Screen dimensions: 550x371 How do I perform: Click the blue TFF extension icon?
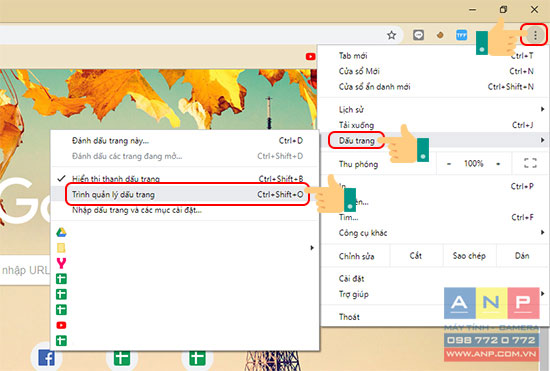coord(461,35)
